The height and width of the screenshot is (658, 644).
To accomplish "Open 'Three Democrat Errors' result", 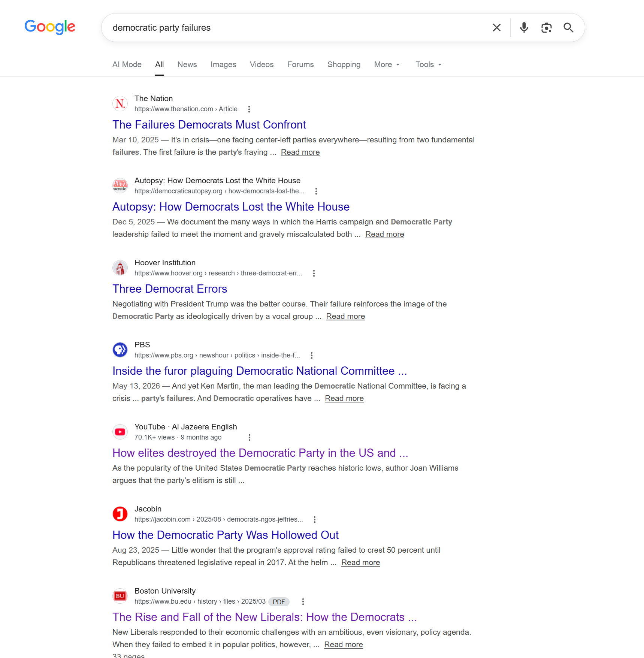I will pyautogui.click(x=170, y=289).
